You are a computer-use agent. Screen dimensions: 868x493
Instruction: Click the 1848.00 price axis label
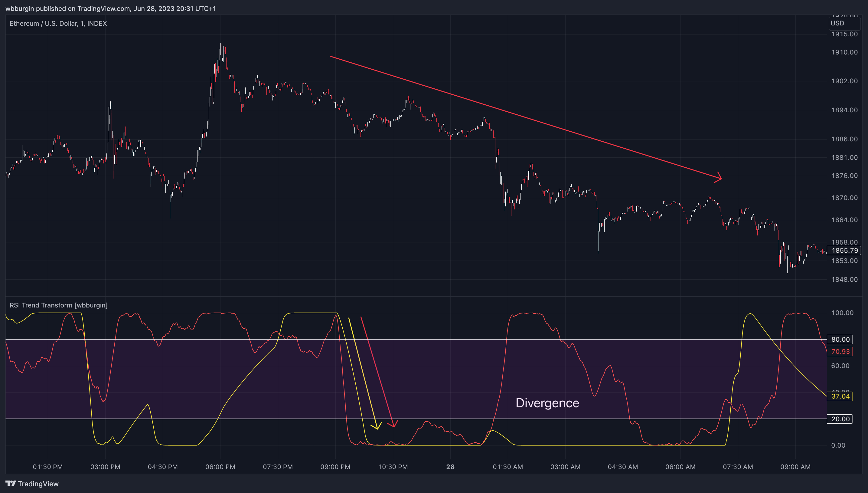click(844, 279)
